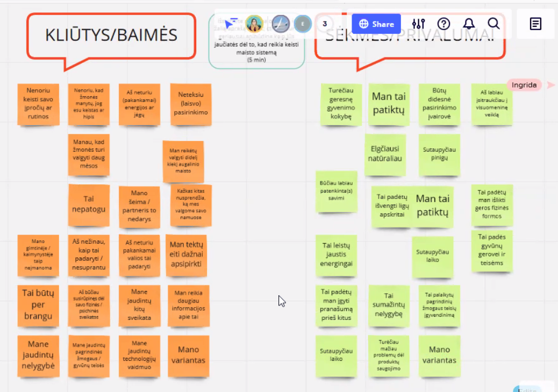Select the 'Tai nepatogu' orange note
This screenshot has width=558, height=392.
(89, 205)
